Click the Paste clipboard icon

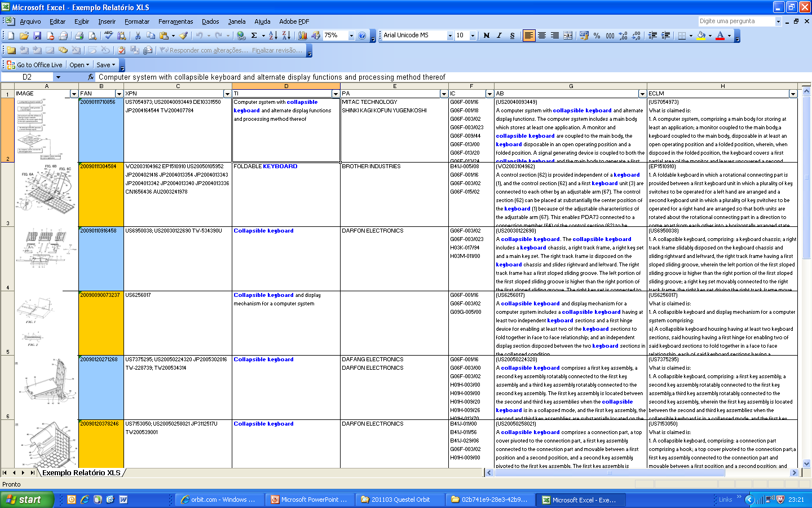[164, 35]
